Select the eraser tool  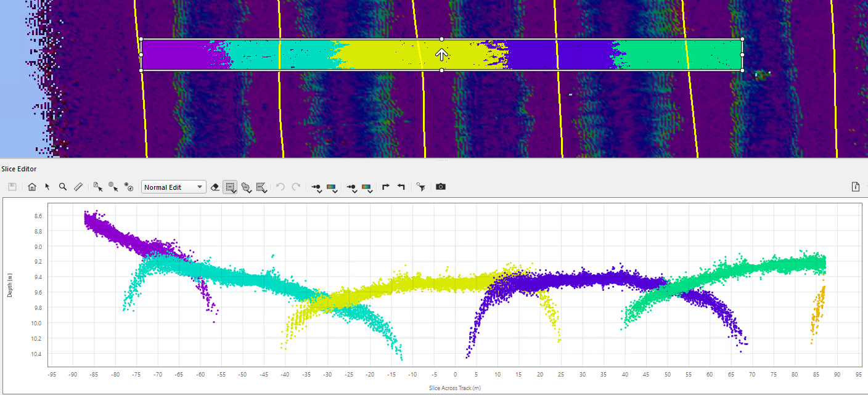pyautogui.click(x=215, y=187)
